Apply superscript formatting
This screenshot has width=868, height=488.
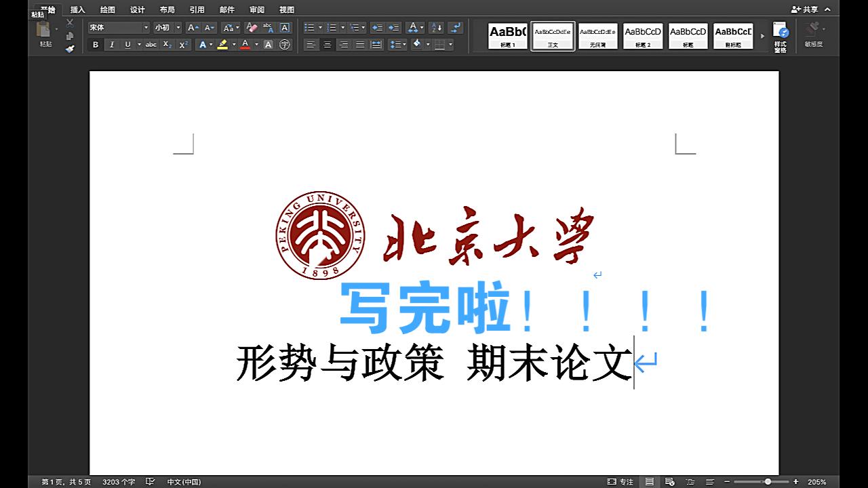click(x=184, y=45)
